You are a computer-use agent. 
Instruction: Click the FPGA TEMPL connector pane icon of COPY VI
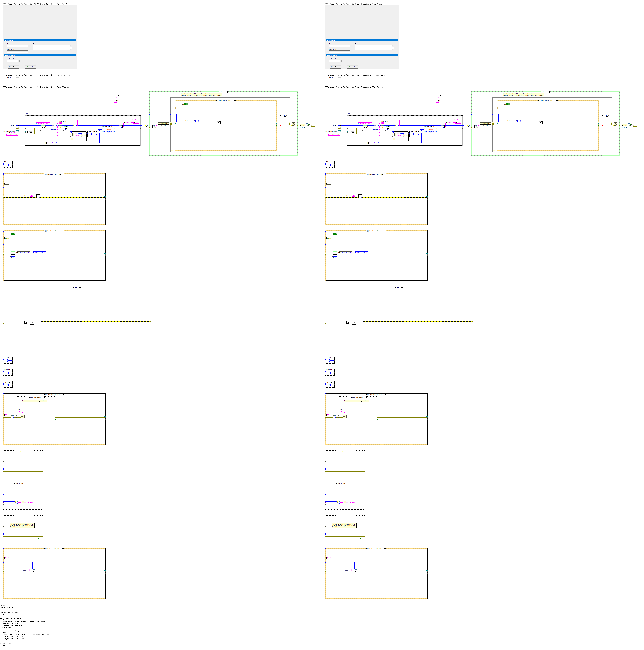click(x=18, y=78)
